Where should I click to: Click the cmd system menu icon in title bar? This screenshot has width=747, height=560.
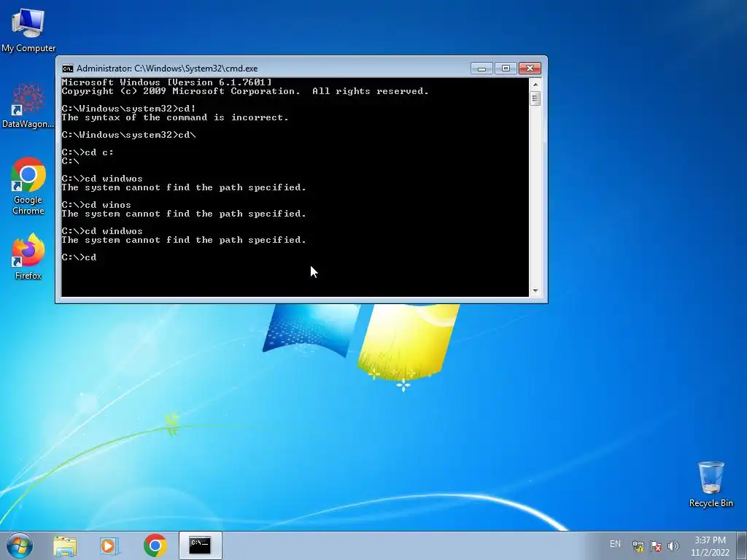click(x=68, y=69)
